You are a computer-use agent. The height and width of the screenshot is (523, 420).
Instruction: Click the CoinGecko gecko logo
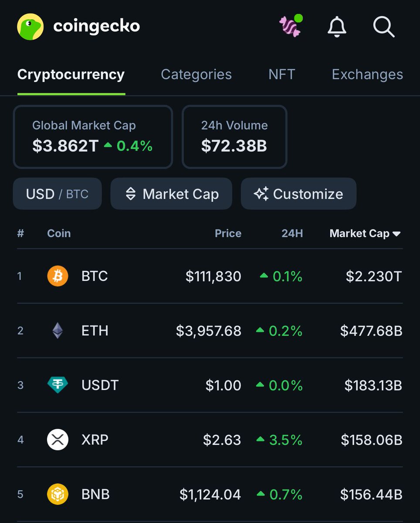coord(30,27)
